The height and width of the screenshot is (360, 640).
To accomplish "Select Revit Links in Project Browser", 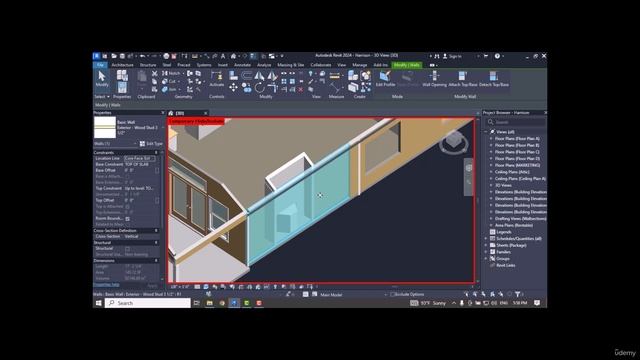I will click(505, 265).
